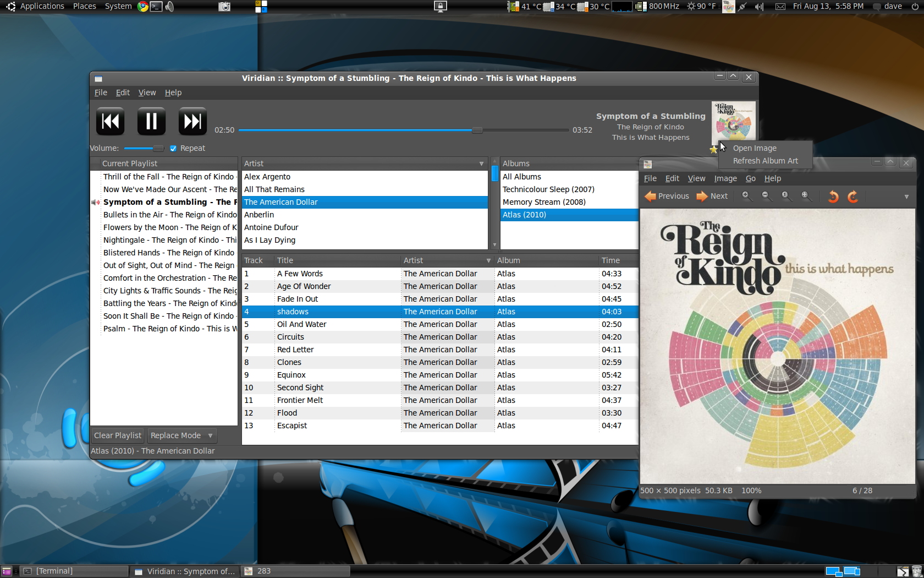Image resolution: width=924 pixels, height=578 pixels.
Task: Click the track table Artist column sort arrow
Action: pos(488,261)
